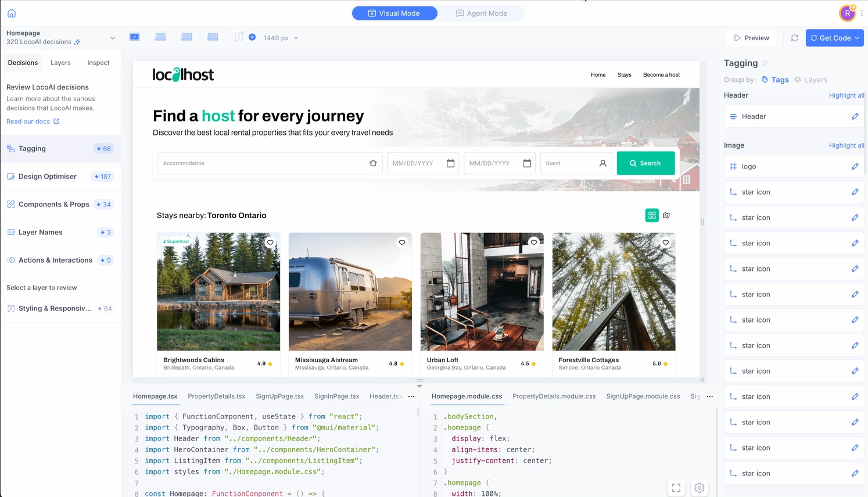Open the Layers tab
The height and width of the screenshot is (497, 868).
(60, 63)
